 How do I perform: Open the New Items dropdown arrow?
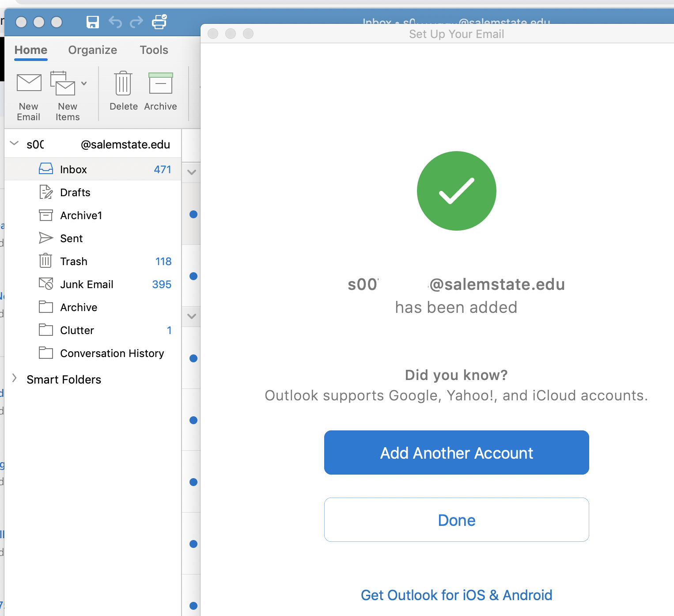tap(84, 83)
